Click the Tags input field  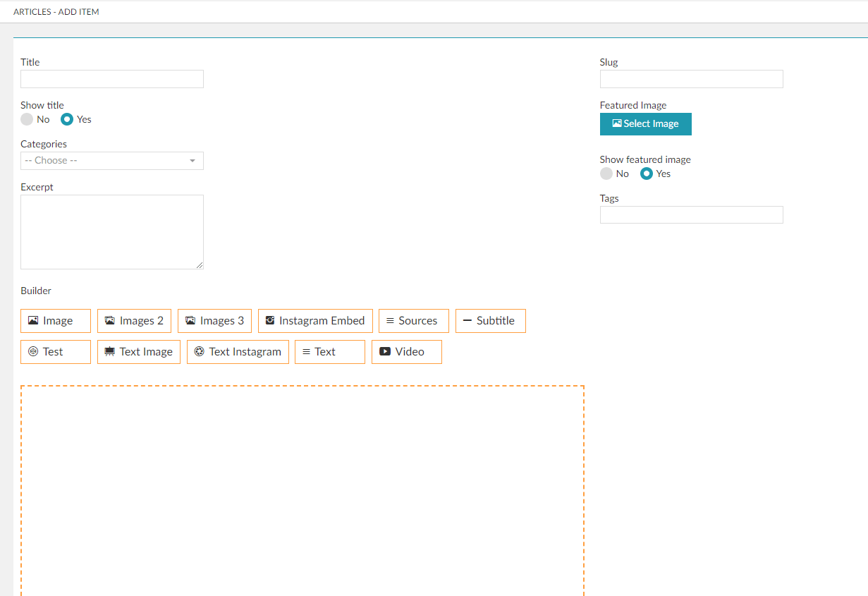[691, 215]
